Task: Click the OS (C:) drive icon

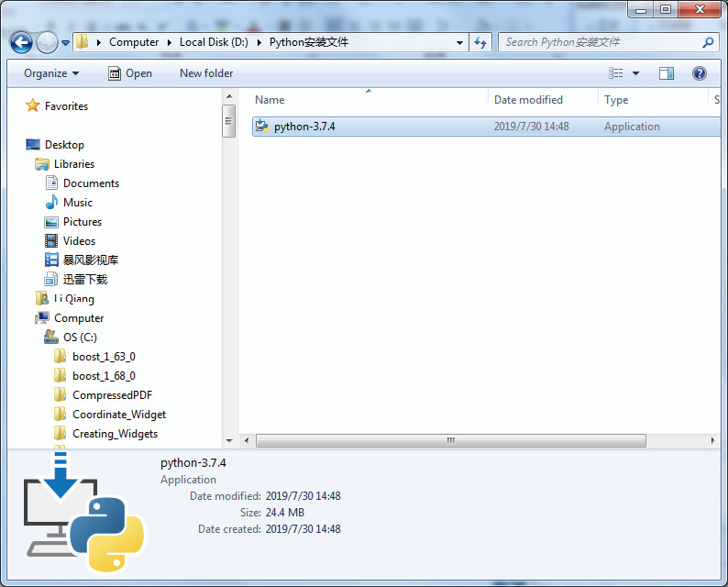Action: [x=51, y=337]
